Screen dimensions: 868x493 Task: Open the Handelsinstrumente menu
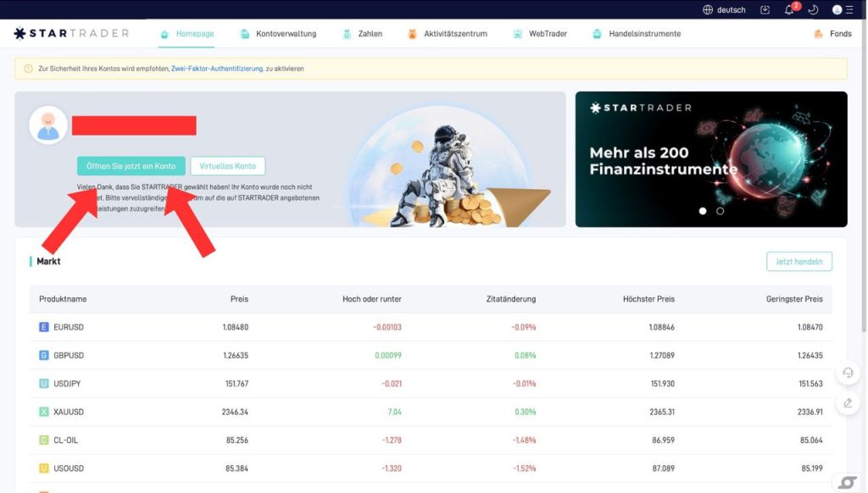(637, 34)
